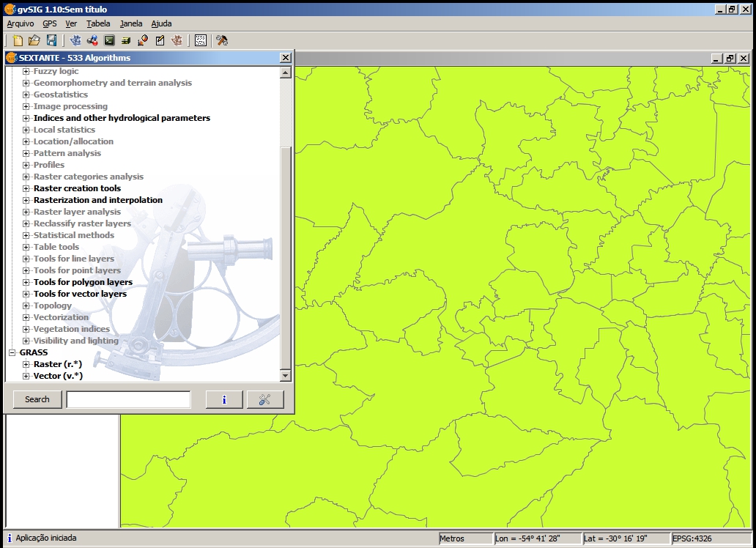This screenshot has width=756, height=548.
Task: Expand the Tools for polygon layers node
Action: tap(26, 282)
